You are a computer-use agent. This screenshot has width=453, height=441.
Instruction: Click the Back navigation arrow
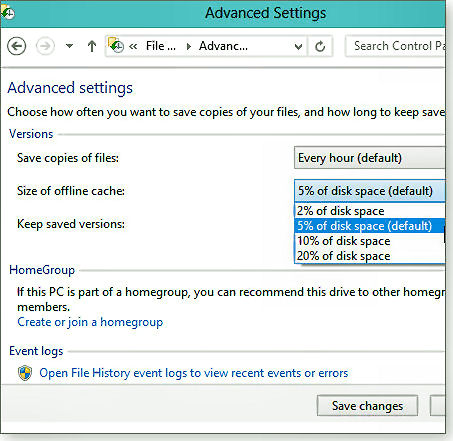pos(17,46)
